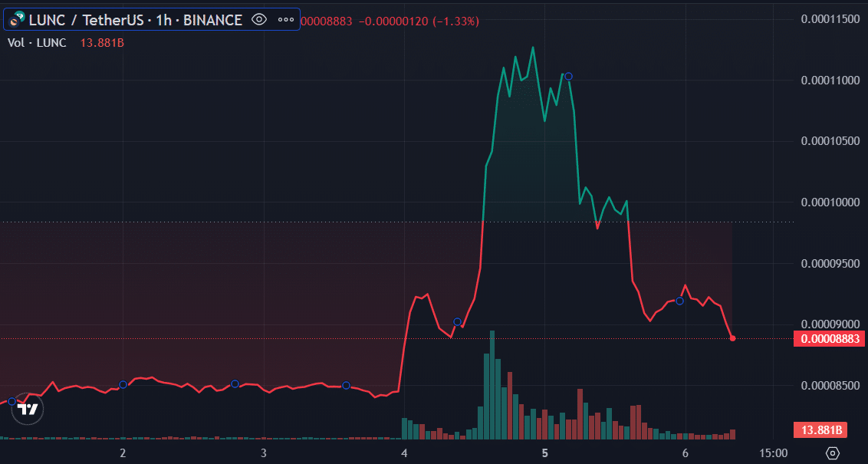Screen dimensions: 868x464
Task: Click the date label 4 on time axis
Action: point(404,453)
